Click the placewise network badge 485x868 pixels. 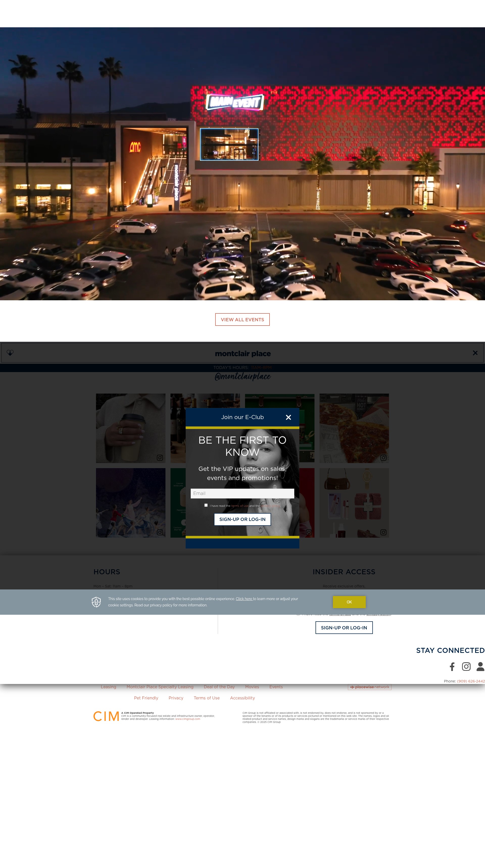click(370, 687)
